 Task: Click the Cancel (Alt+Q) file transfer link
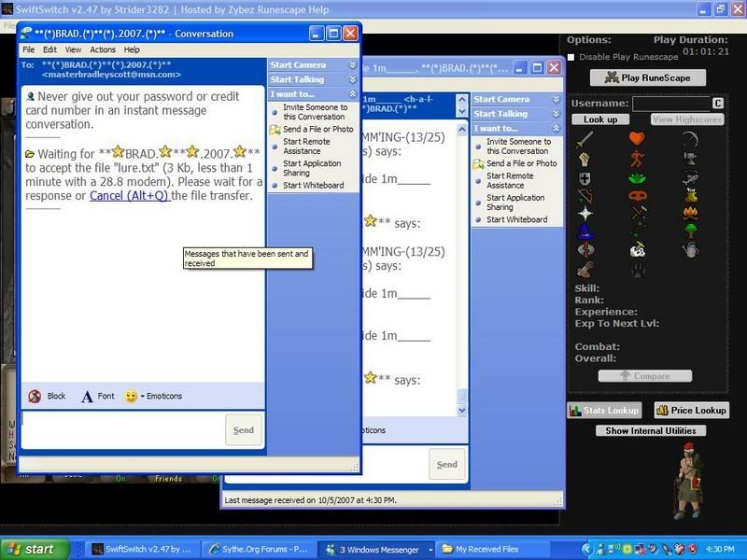[130, 196]
